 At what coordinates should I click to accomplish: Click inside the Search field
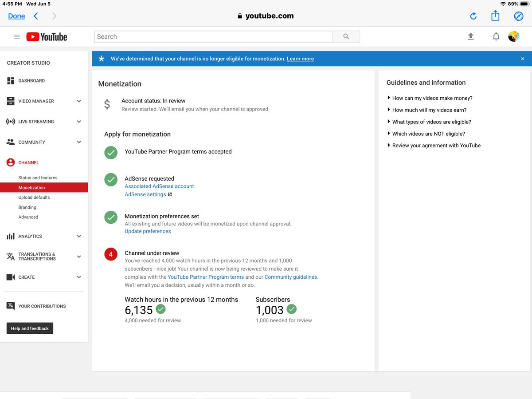(x=213, y=37)
